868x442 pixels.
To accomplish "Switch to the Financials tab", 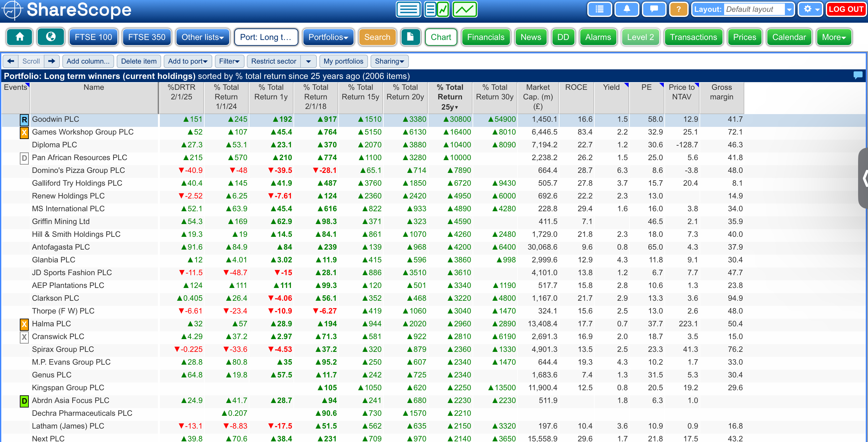I will click(486, 37).
